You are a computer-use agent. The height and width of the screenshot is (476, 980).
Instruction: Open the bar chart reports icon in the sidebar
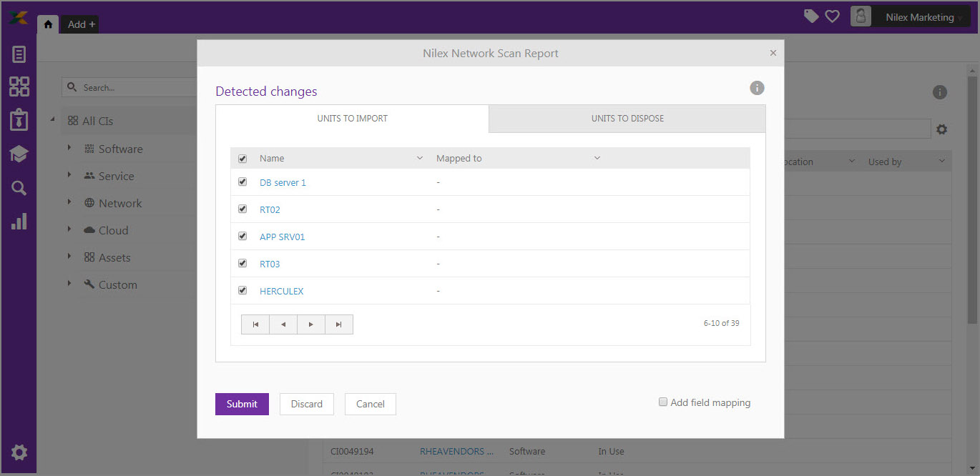tap(19, 221)
